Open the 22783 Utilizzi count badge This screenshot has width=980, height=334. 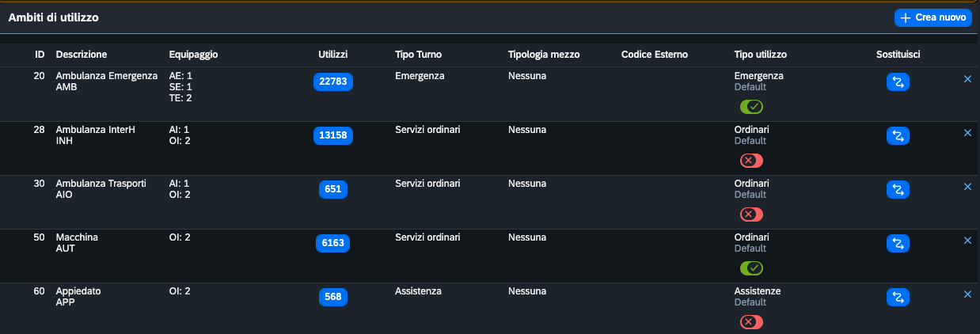pyautogui.click(x=333, y=82)
